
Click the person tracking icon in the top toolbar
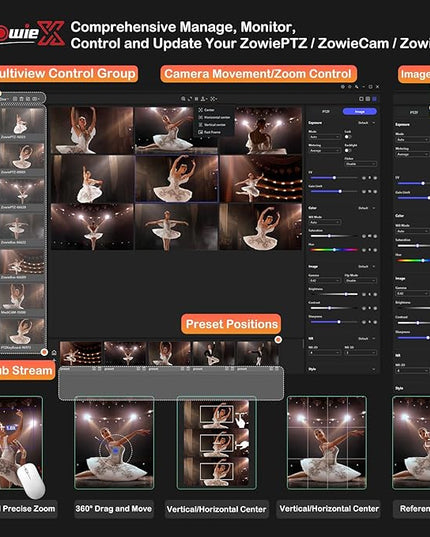(203, 99)
